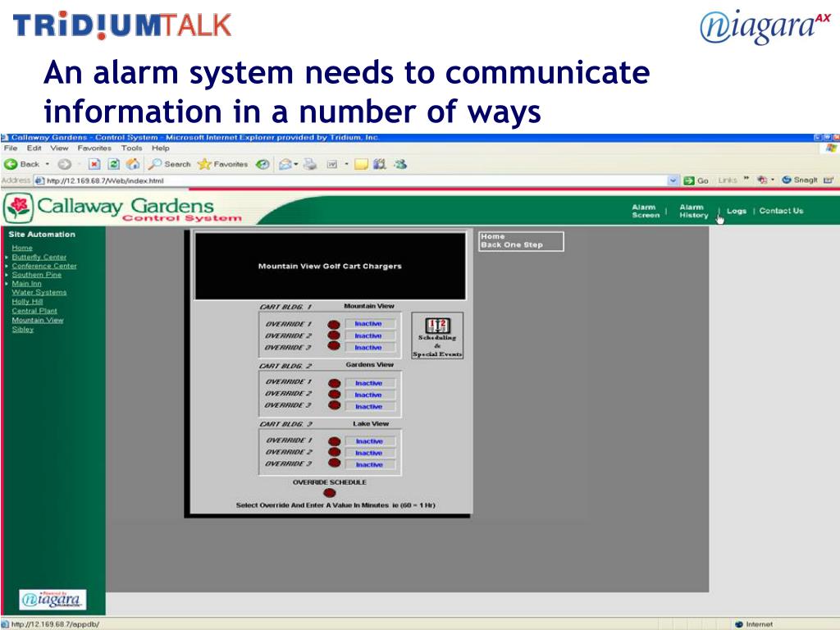Toggle Mountain View OVERRIDE 3 red indicator
The height and width of the screenshot is (630, 840).
point(334,346)
